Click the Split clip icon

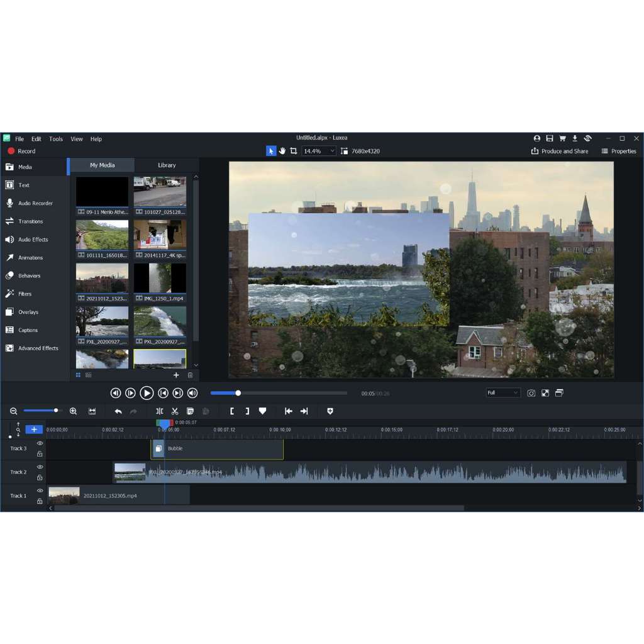(160, 411)
